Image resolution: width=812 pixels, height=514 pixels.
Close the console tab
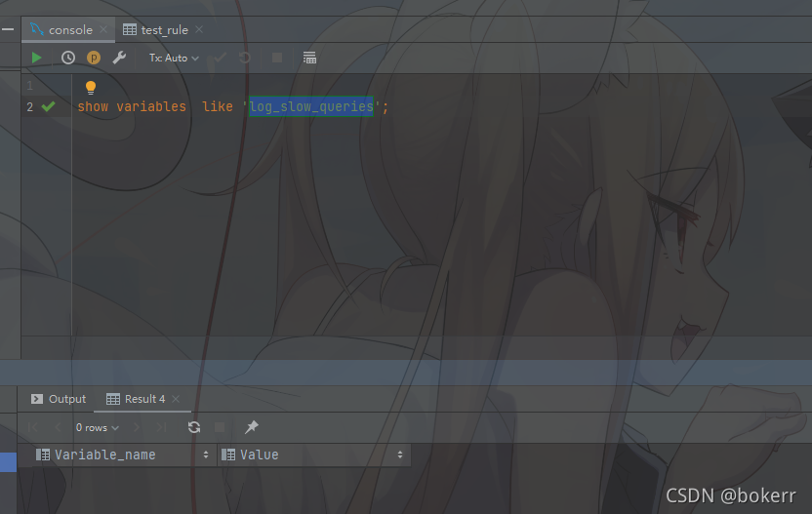(103, 29)
